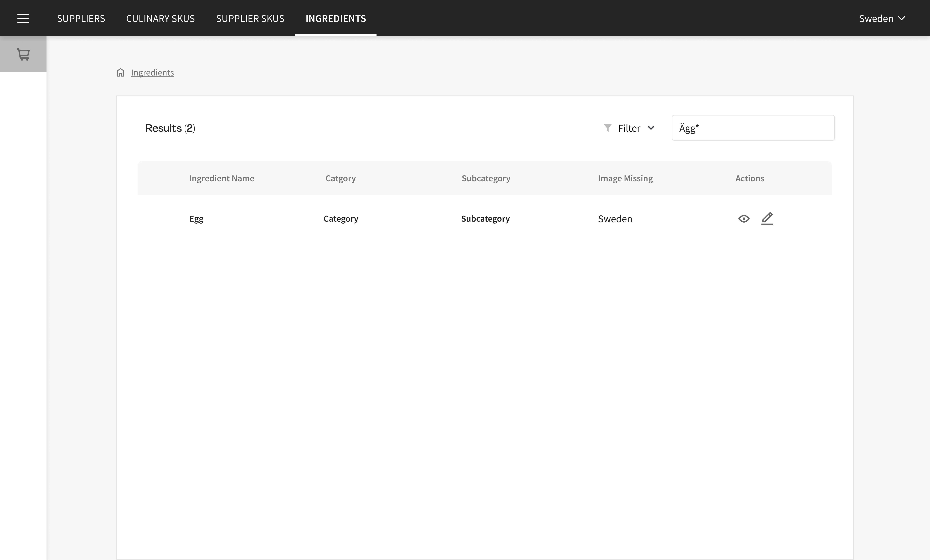Sort by Ingredient Name column header

coord(222,178)
